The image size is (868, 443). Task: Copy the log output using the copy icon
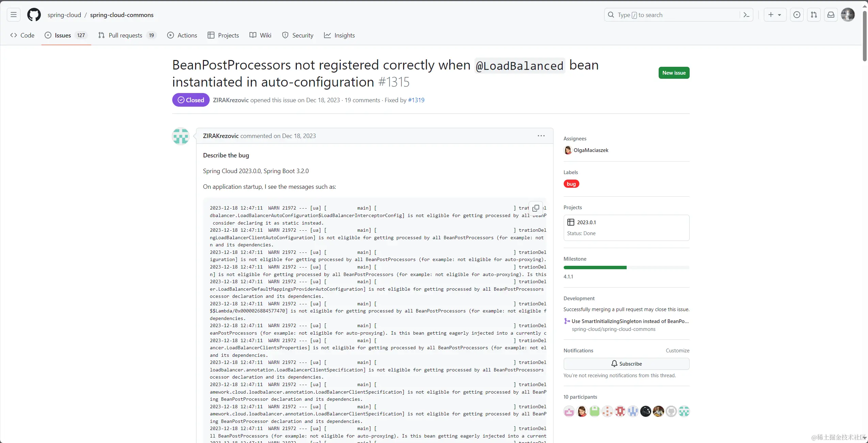pyautogui.click(x=536, y=208)
